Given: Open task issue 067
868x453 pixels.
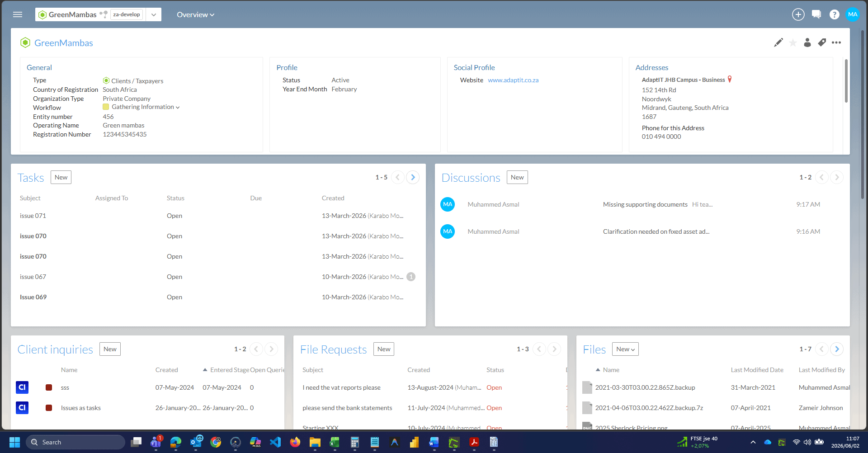Looking at the screenshot, I should click(33, 277).
